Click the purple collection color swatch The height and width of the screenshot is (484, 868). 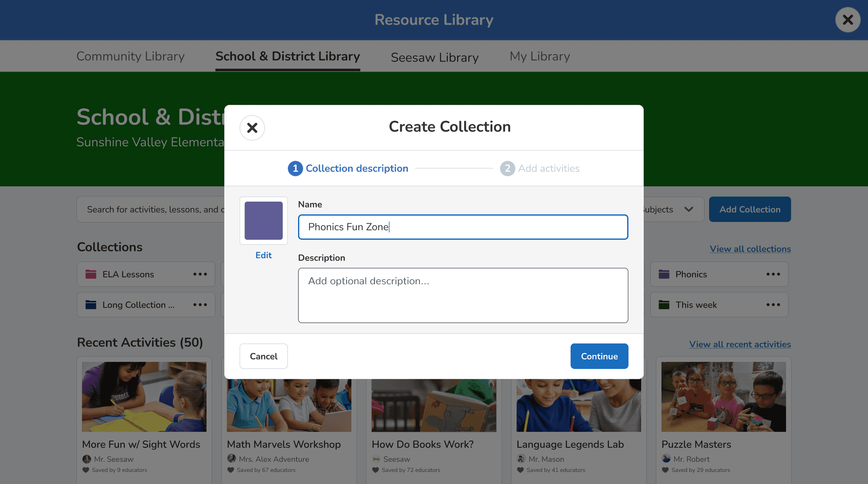coord(264,221)
